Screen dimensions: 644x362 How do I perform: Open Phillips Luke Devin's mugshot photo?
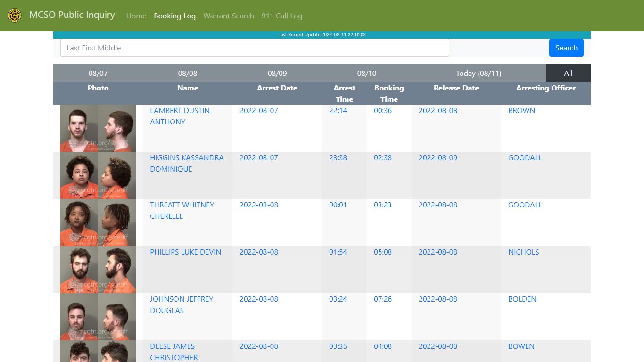(x=98, y=270)
